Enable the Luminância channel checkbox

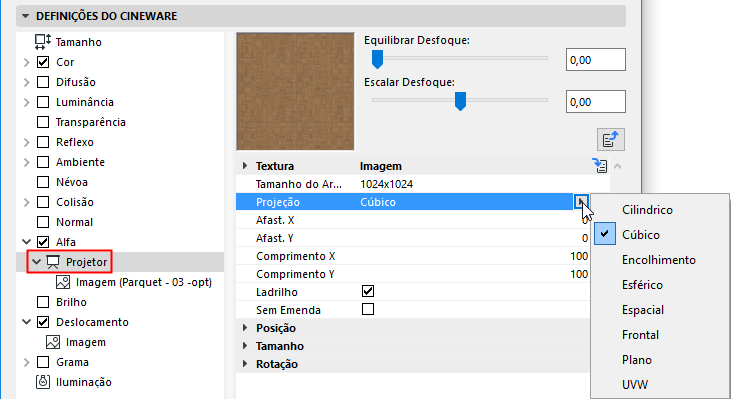tap(43, 102)
